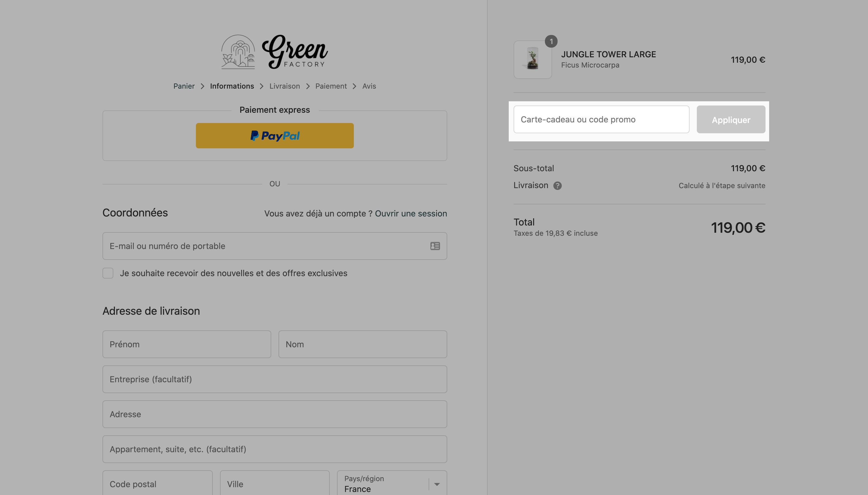Click the E-mail ou numéro de portable field

pos(275,246)
